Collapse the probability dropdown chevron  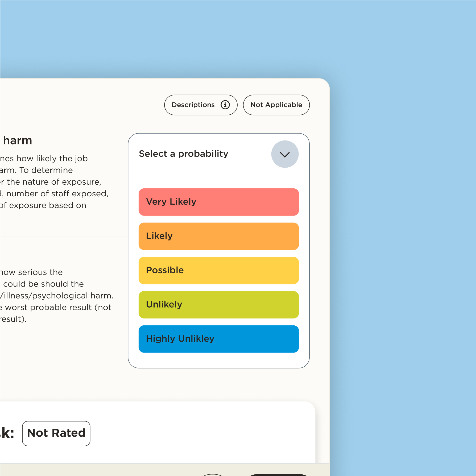coord(285,154)
